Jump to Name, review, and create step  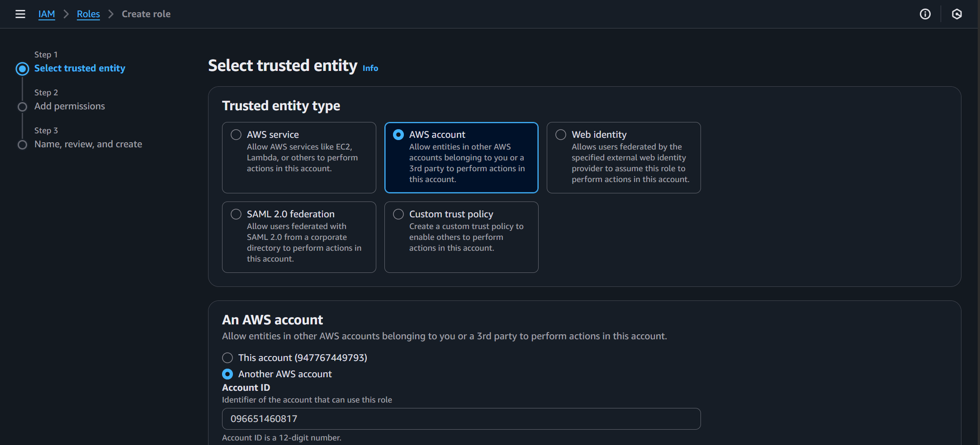[88, 144]
